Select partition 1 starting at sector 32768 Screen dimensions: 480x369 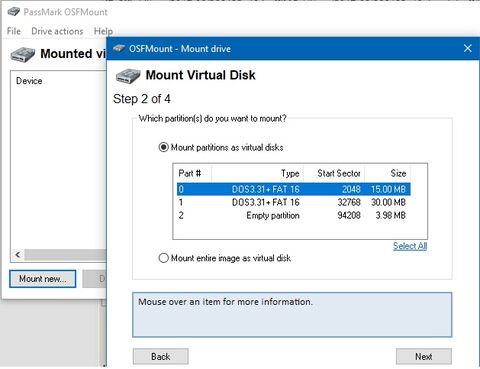point(294,202)
